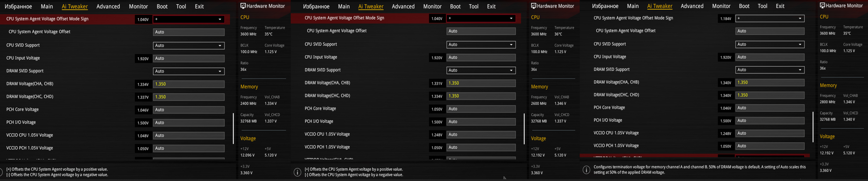Click System Agent Voltage Offset field, right panel

click(x=770, y=31)
